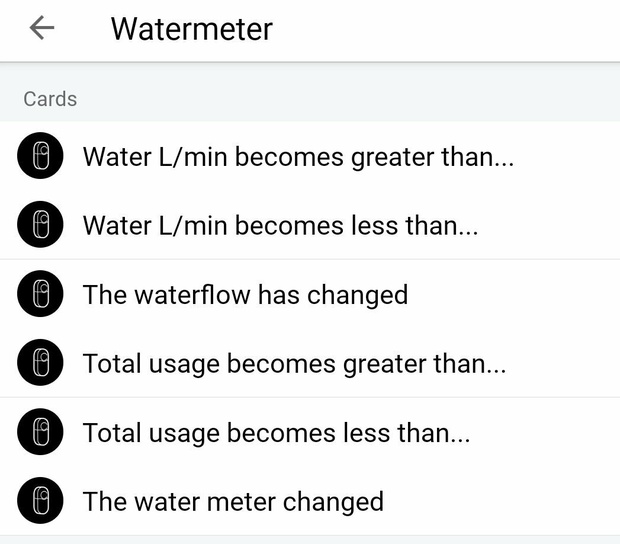The height and width of the screenshot is (544, 620).
Task: Click watermeter icon beside 'The water meter changed'
Action: point(40,501)
